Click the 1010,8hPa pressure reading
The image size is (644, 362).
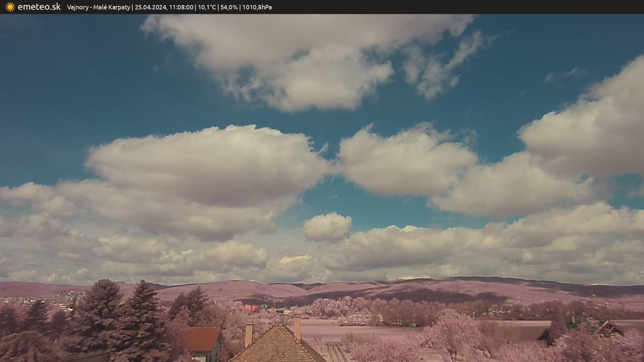[257, 7]
